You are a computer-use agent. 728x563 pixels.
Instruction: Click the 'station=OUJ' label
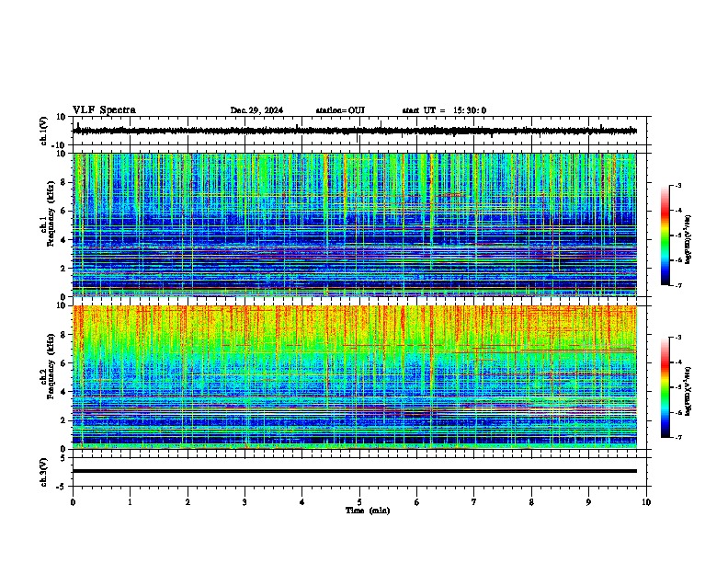340,110
